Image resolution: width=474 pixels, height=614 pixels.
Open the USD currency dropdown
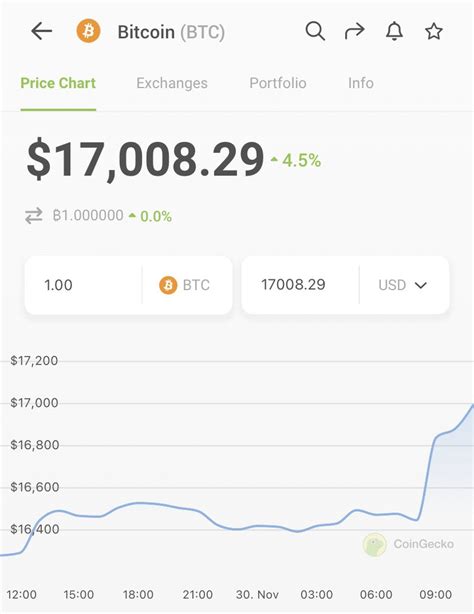coord(403,285)
